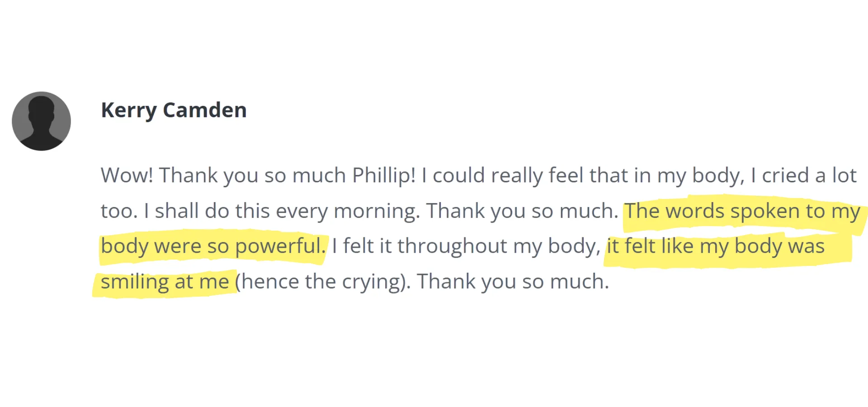Click the word "Camden" in the heading

tap(205, 110)
